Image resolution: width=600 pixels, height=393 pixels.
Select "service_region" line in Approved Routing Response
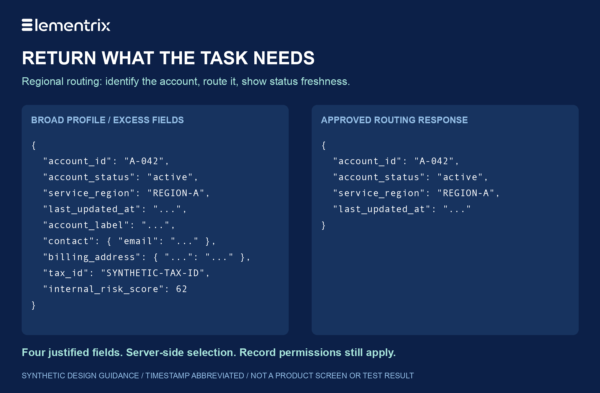[x=416, y=193]
